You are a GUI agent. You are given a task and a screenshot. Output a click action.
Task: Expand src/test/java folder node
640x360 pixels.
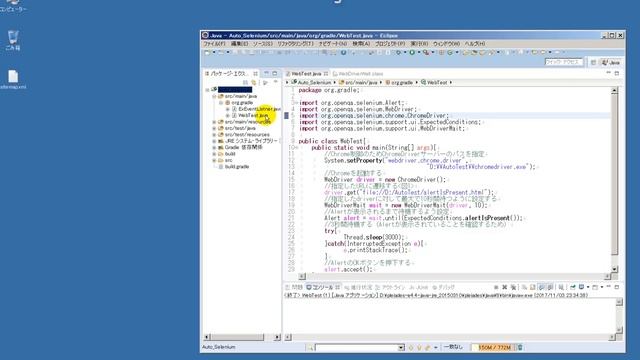tap(214, 128)
